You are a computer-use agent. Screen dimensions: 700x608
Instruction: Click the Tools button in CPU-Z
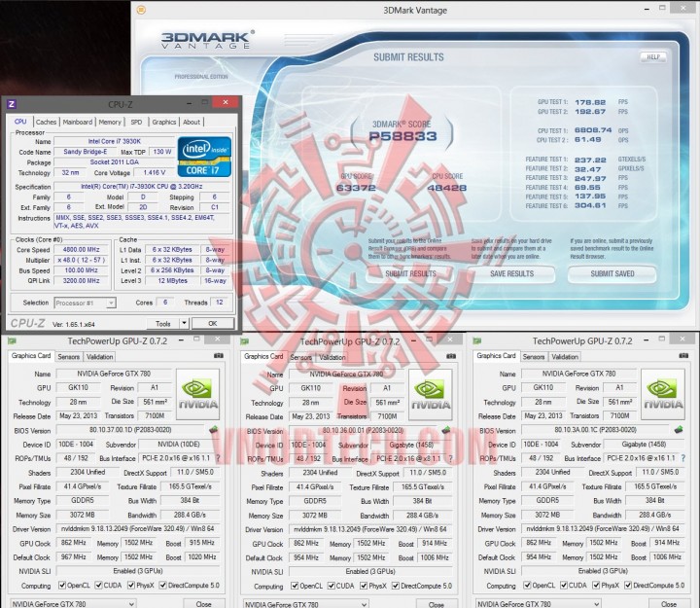(x=163, y=323)
